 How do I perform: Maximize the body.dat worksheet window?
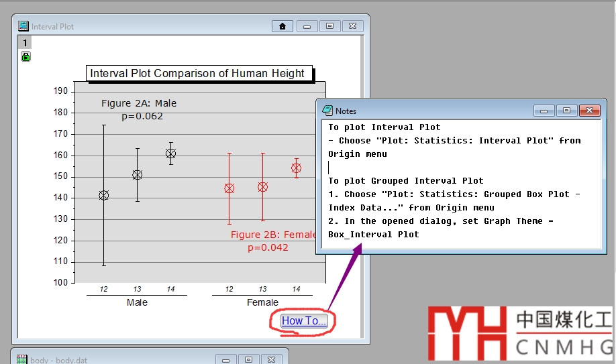pos(248,359)
